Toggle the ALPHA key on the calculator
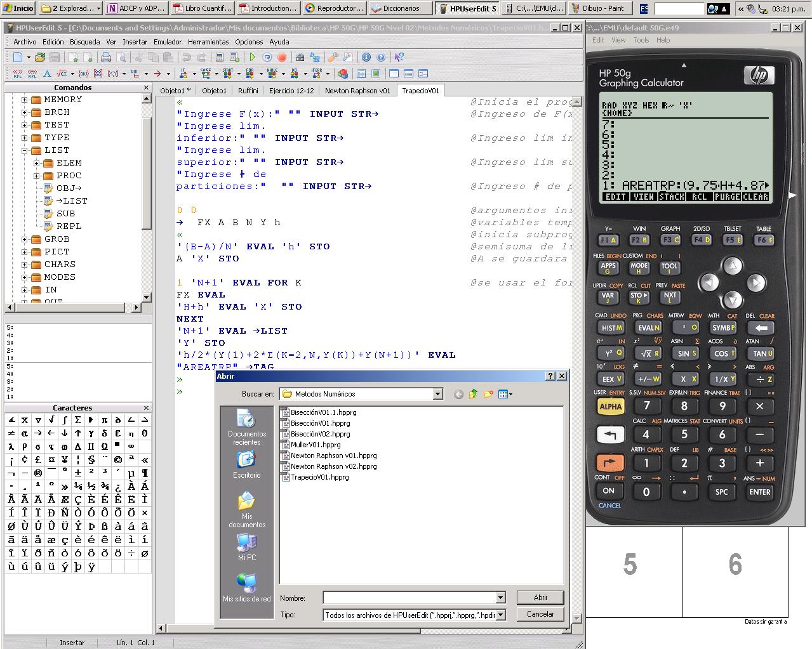 [611, 407]
